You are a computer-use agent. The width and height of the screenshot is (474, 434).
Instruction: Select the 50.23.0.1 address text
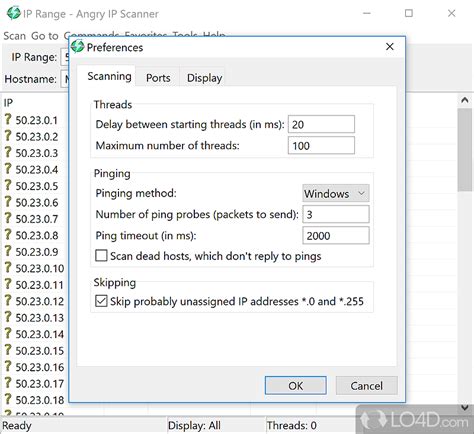coord(37,120)
